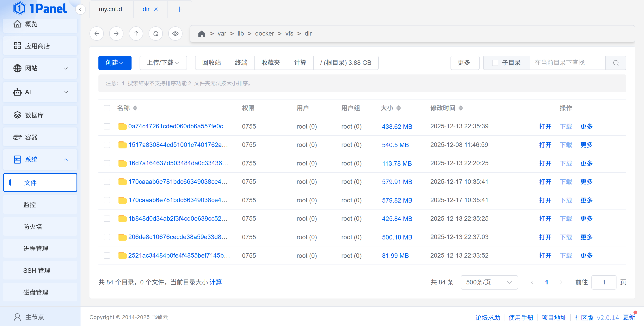This screenshot has height=326, width=644.
Task: Switch to the my.cnf.d tab
Action: 111,9
